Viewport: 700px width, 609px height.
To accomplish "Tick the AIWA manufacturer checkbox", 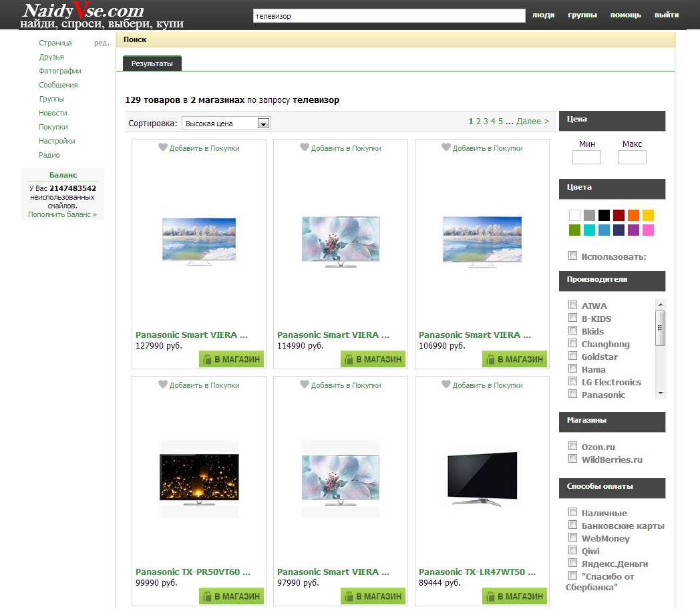I will coord(572,304).
